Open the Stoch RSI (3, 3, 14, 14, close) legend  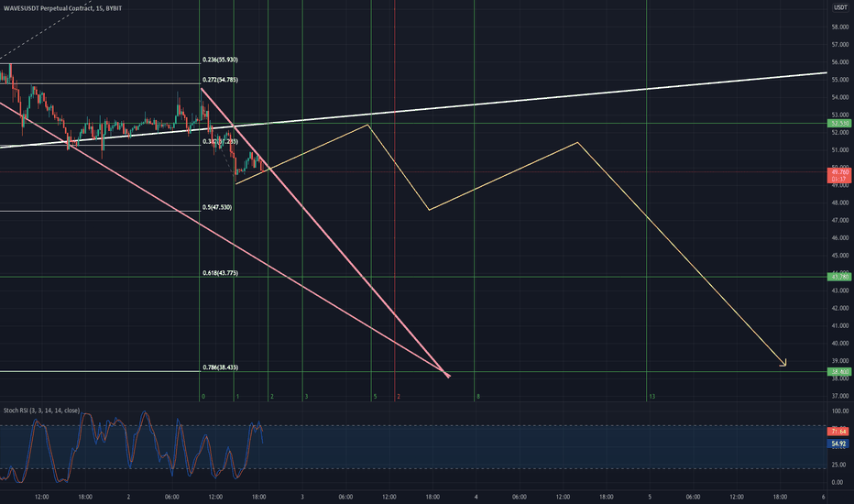[x=41, y=411]
